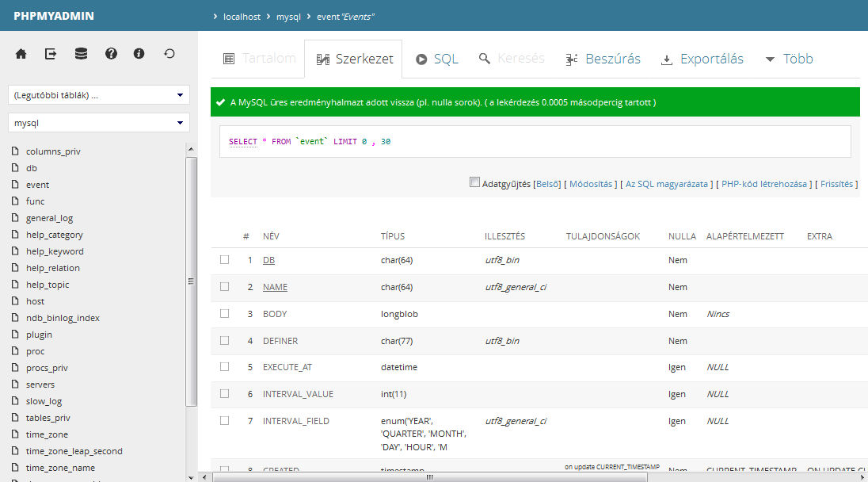Open the help_relation table
Viewport: 868px width, 482px height.
tap(52, 268)
